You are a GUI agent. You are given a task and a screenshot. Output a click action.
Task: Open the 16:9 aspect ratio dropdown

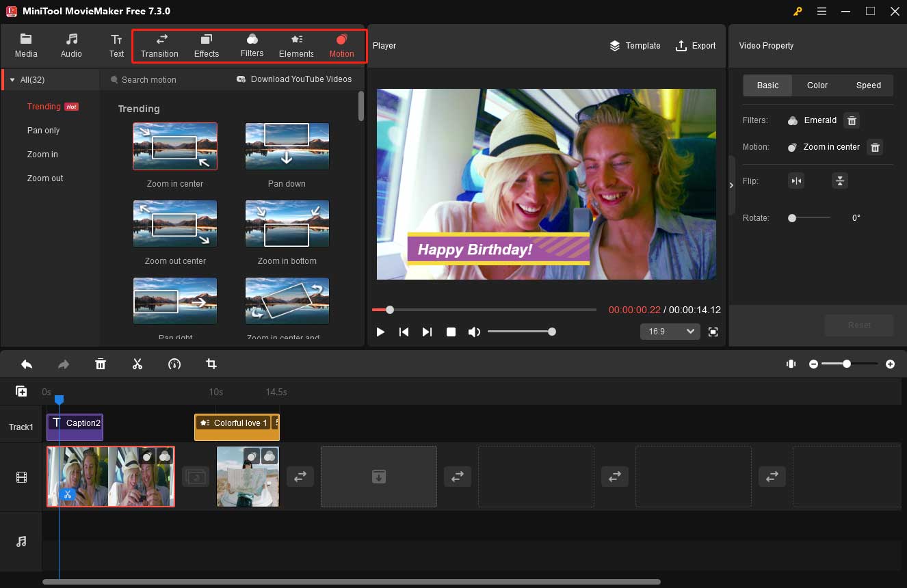670,332
